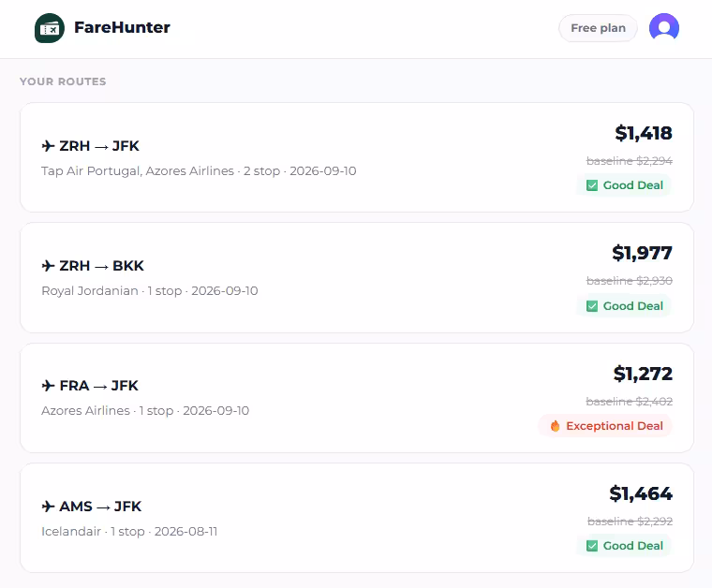This screenshot has height=588, width=712.
Task: Click the flame icon on Exceptional Deal
Action: [555, 426]
